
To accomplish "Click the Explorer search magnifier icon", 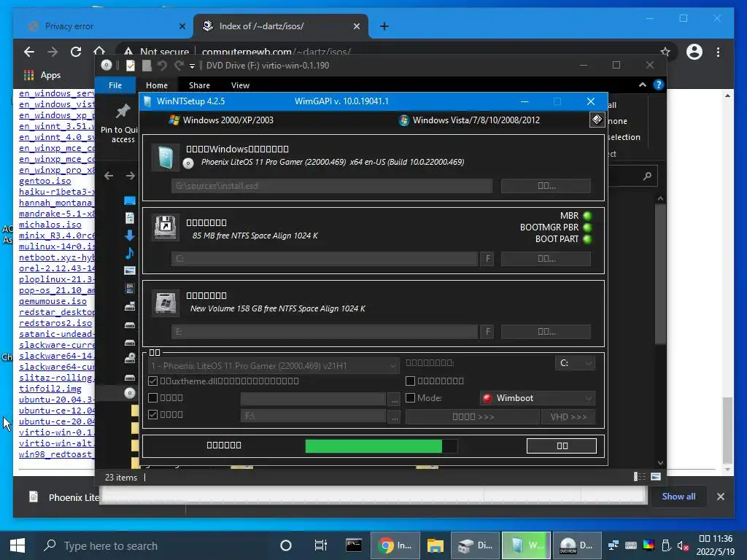I will tap(647, 176).
